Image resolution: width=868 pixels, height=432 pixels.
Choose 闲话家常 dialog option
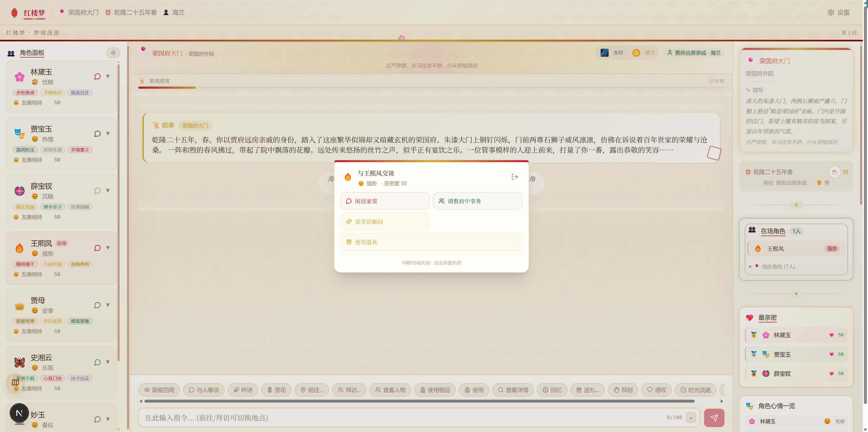coord(385,201)
